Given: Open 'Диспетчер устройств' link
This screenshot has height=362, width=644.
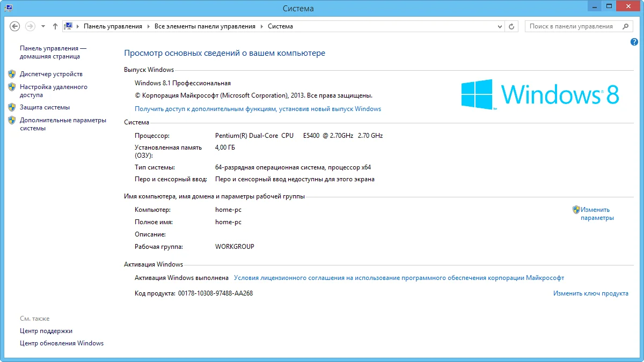Looking at the screenshot, I should 51,74.
